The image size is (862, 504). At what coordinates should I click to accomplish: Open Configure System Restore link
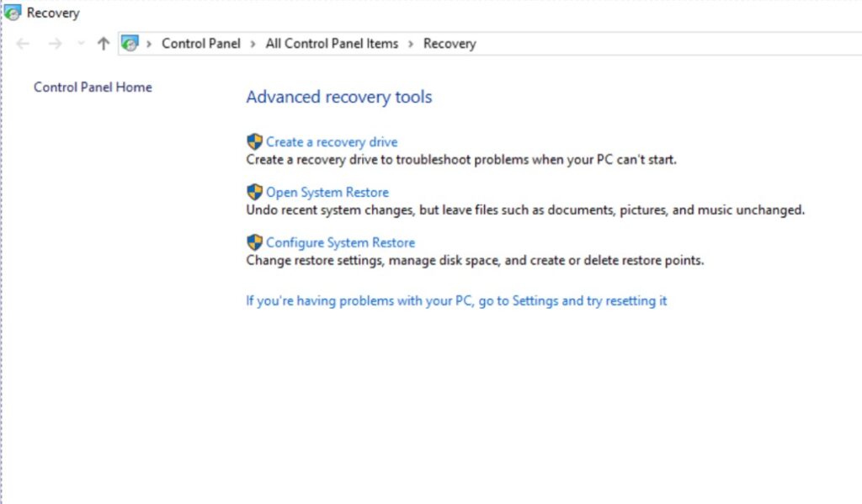(x=340, y=242)
